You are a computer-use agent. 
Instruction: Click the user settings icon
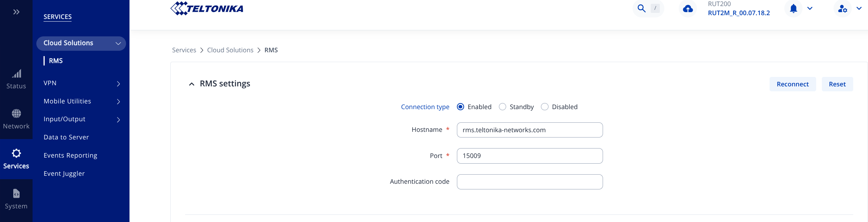coord(843,8)
